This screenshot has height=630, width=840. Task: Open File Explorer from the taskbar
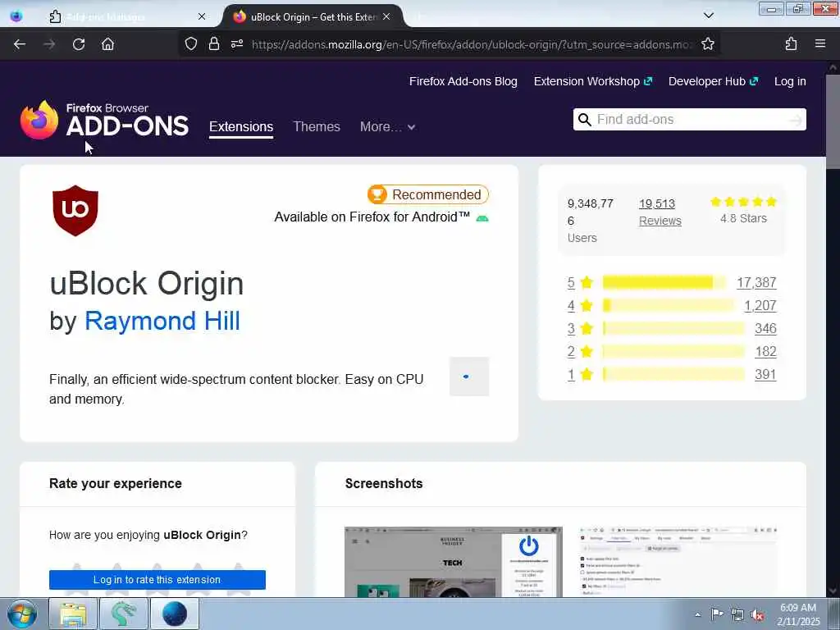coord(73,614)
